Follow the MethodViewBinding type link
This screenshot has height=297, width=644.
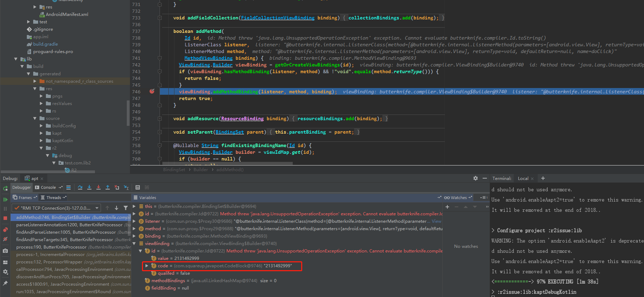point(208,58)
